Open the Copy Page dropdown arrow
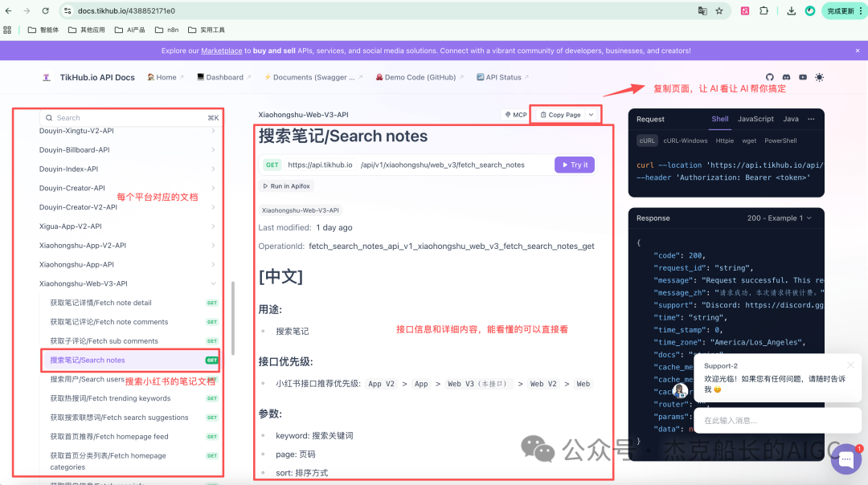Viewport: 868px width, 485px height. pos(592,115)
